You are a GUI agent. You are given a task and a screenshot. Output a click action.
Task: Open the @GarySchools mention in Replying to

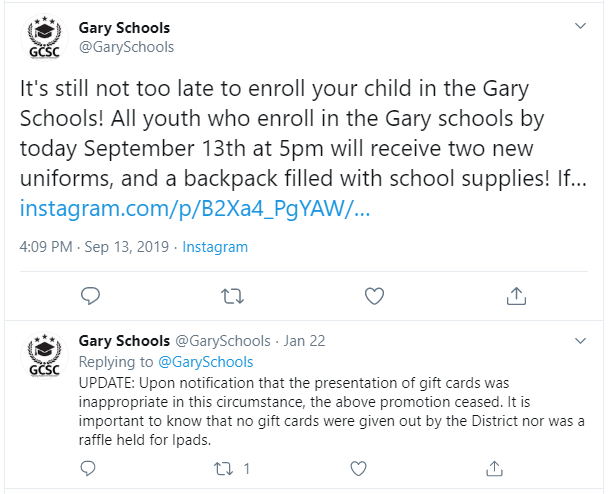click(x=206, y=362)
